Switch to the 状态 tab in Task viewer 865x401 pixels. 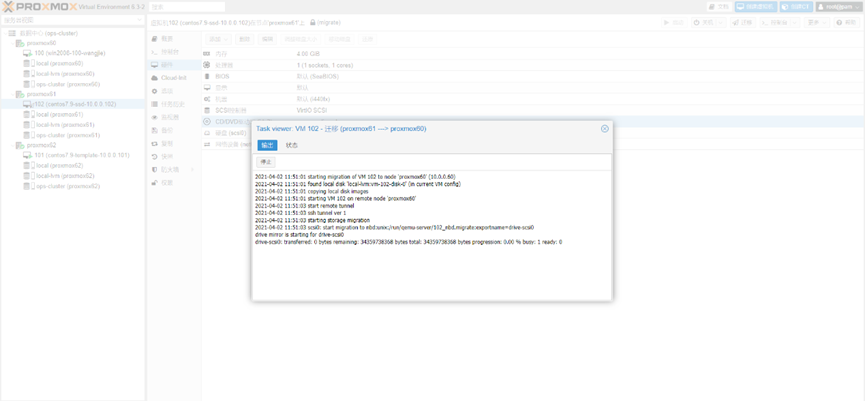pyautogui.click(x=292, y=145)
